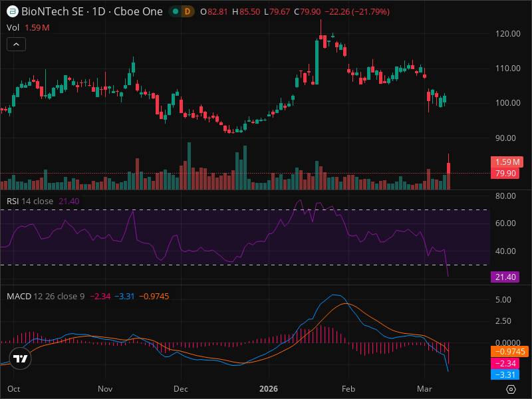Screen dimensions: 532x399
Task: Click the 40.00 RSI scale label
Action: coord(505,251)
